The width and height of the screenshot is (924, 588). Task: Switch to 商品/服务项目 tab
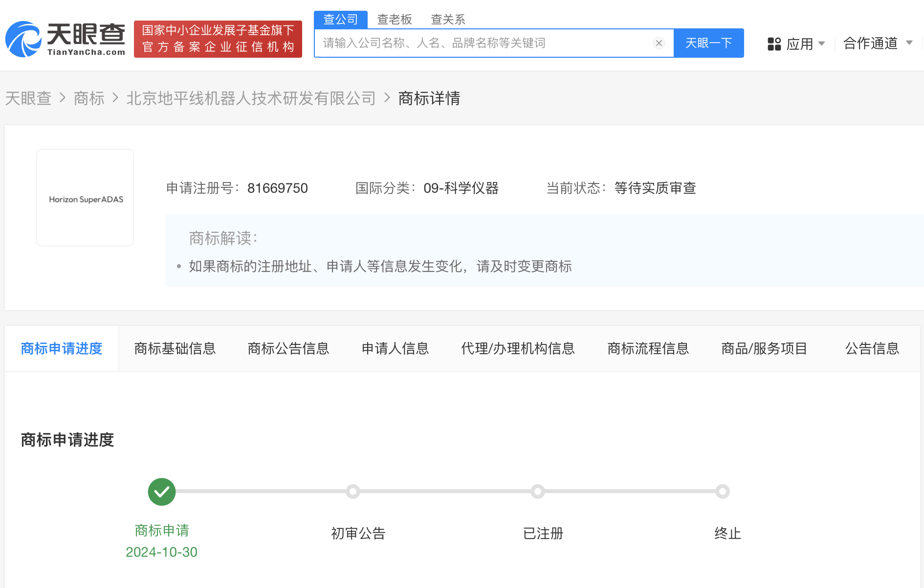pyautogui.click(x=764, y=348)
